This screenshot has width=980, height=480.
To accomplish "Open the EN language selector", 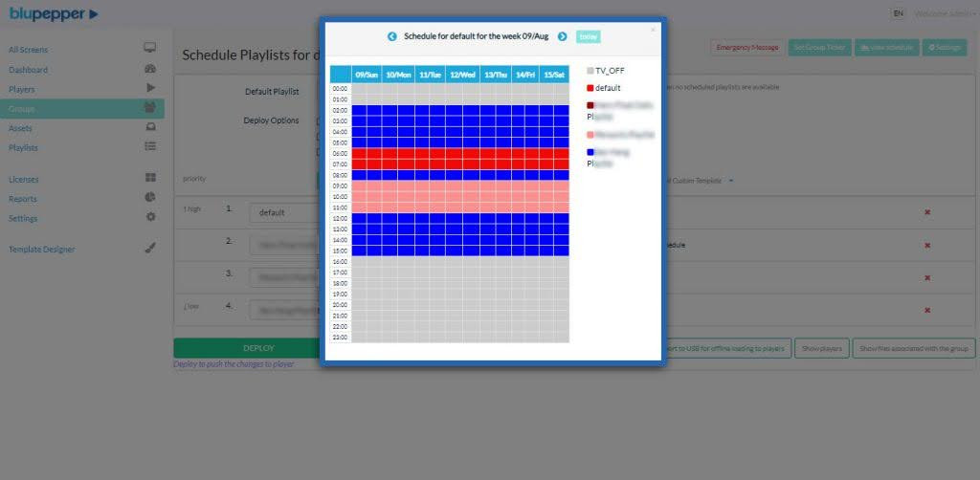I will pyautogui.click(x=898, y=13).
